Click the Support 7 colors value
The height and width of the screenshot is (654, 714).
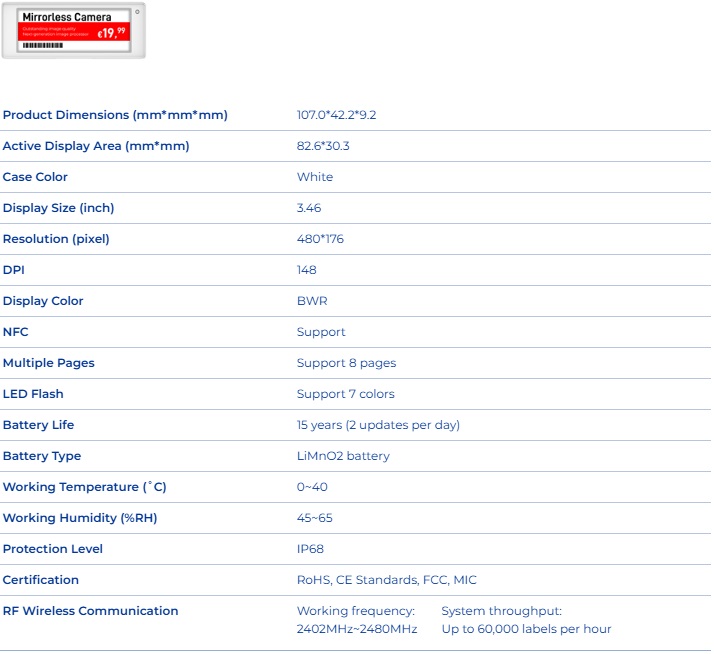click(x=345, y=394)
